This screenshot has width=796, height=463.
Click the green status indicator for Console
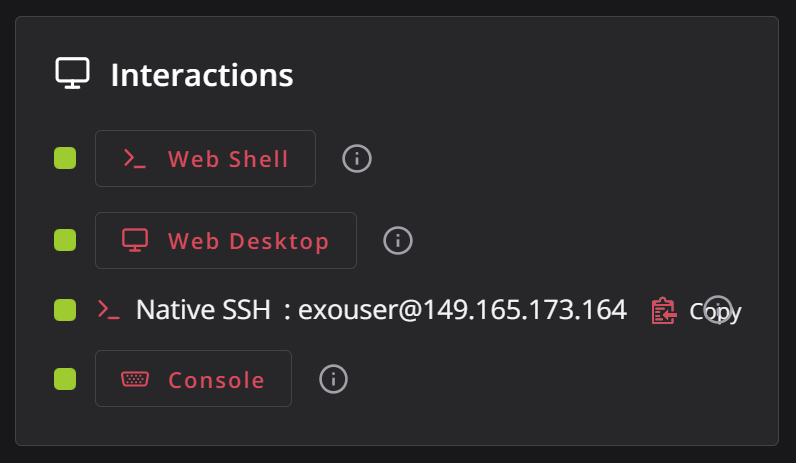pos(65,379)
